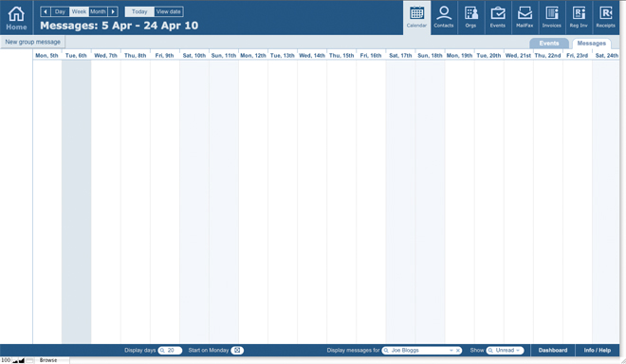Image resolution: width=626 pixels, height=364 pixels.
Task: Open the MailFax module
Action: pos(525,18)
